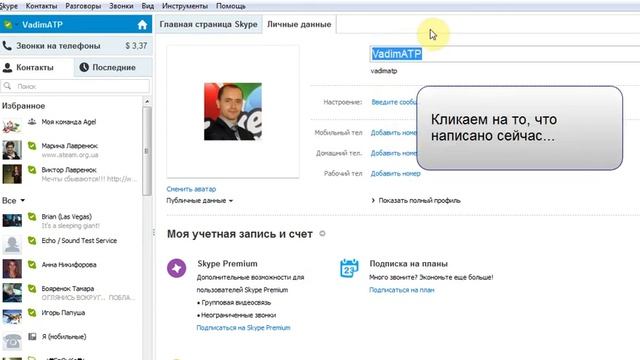The width and height of the screenshot is (640, 360).
Task: Click the vadimatp Skype name text
Action: (384, 71)
